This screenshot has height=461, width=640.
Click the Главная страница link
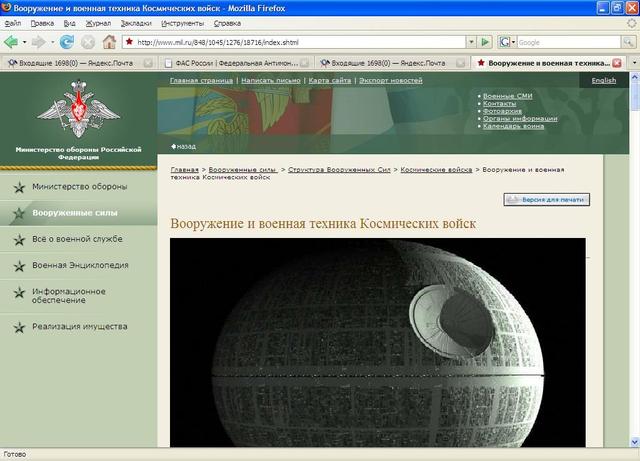201,80
